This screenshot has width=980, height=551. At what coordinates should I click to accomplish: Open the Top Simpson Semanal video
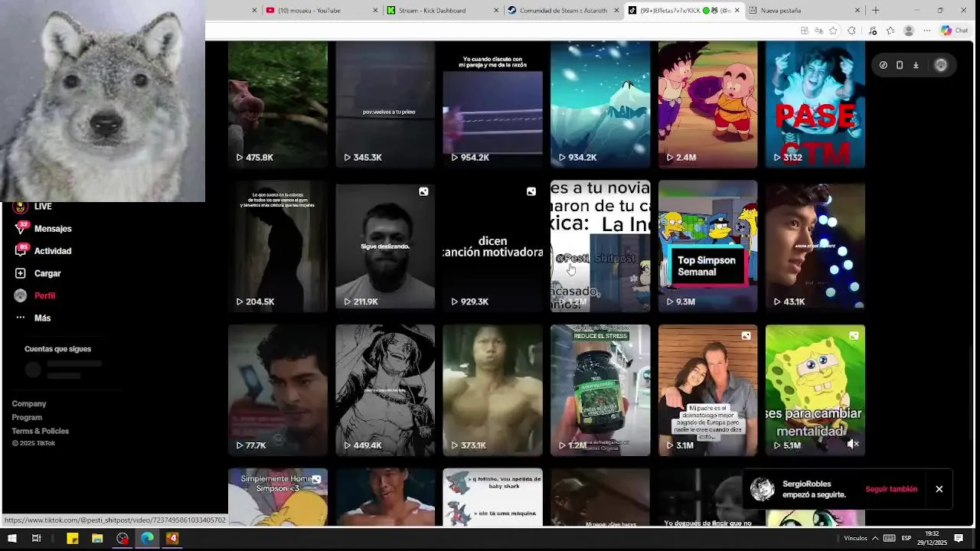[707, 246]
